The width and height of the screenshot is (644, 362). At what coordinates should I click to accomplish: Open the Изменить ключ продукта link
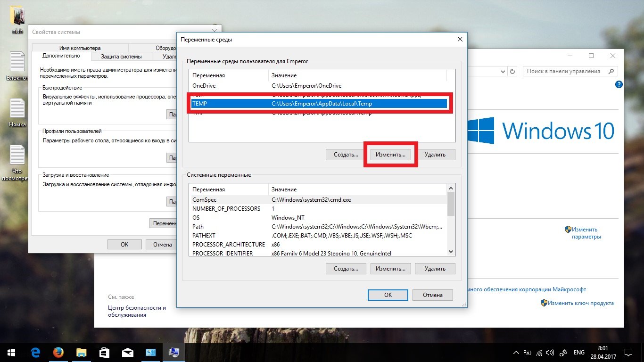580,303
